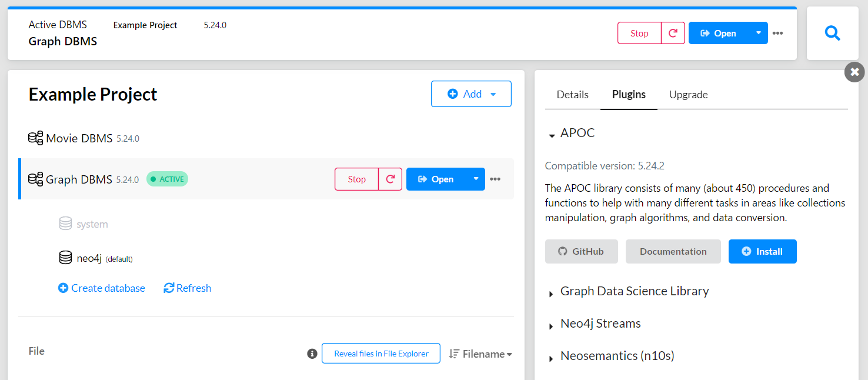The image size is (868, 380).
Task: Open the Filename sort dropdown
Action: click(480, 354)
